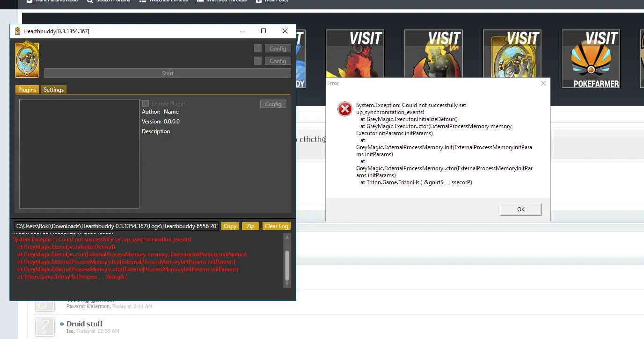Click the red error icon in the Error dialog
Viewport: 644px width, 339px height.
[x=345, y=109]
